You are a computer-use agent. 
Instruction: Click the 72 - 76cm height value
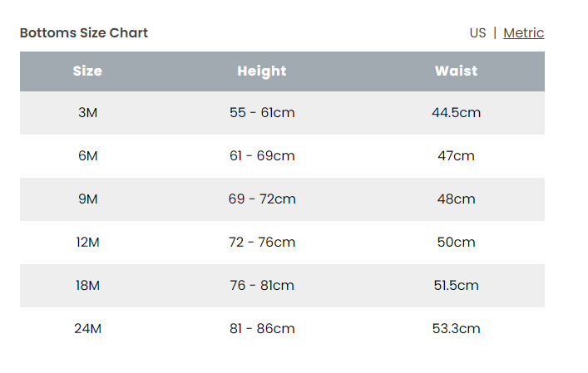coord(262,243)
